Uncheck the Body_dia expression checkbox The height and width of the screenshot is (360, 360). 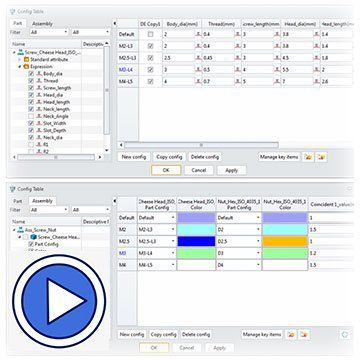click(x=31, y=74)
